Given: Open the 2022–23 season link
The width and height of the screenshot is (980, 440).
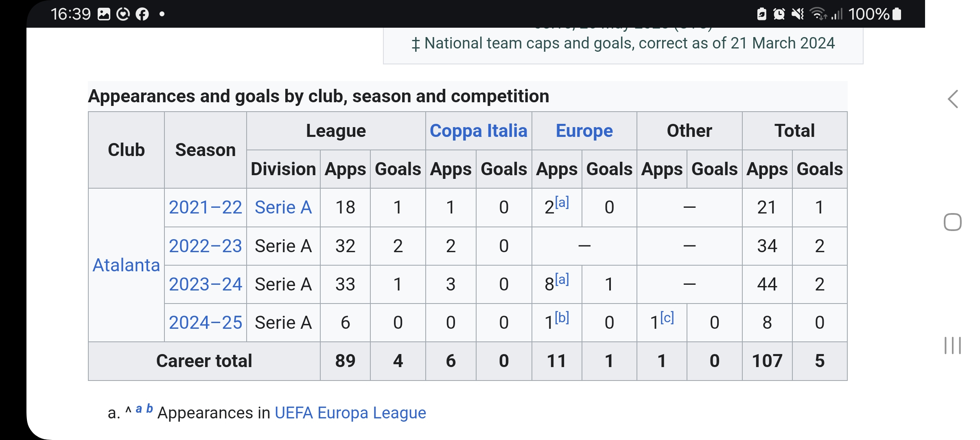Looking at the screenshot, I should tap(206, 246).
